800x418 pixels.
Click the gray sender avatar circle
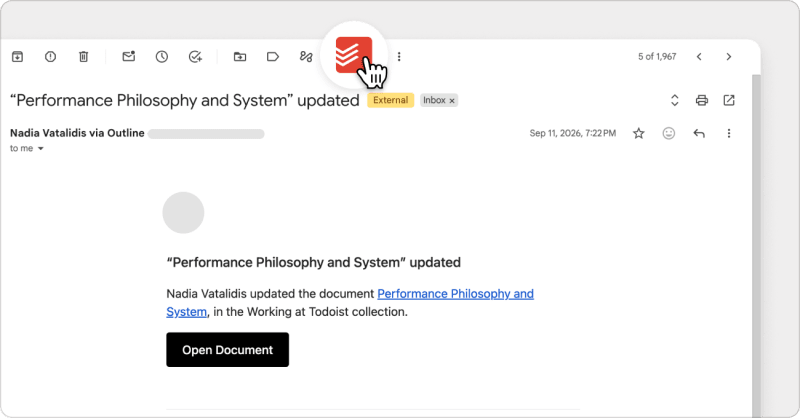click(183, 213)
